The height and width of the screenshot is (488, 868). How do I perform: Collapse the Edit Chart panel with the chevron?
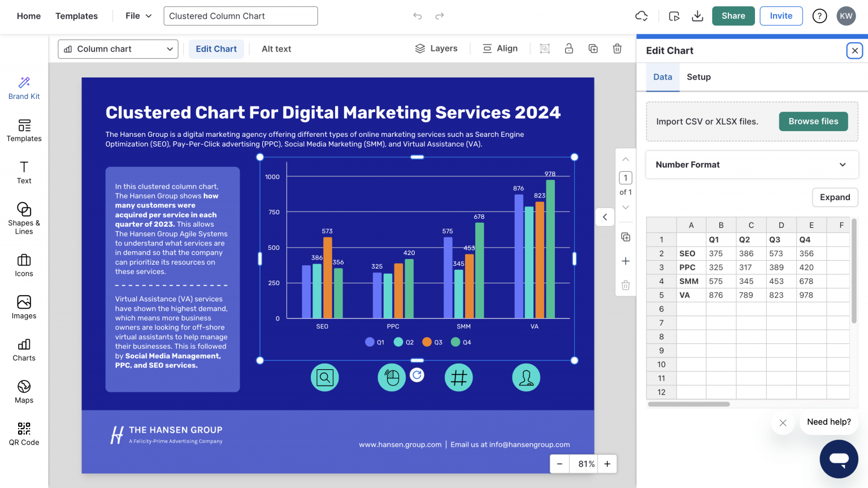[605, 217]
